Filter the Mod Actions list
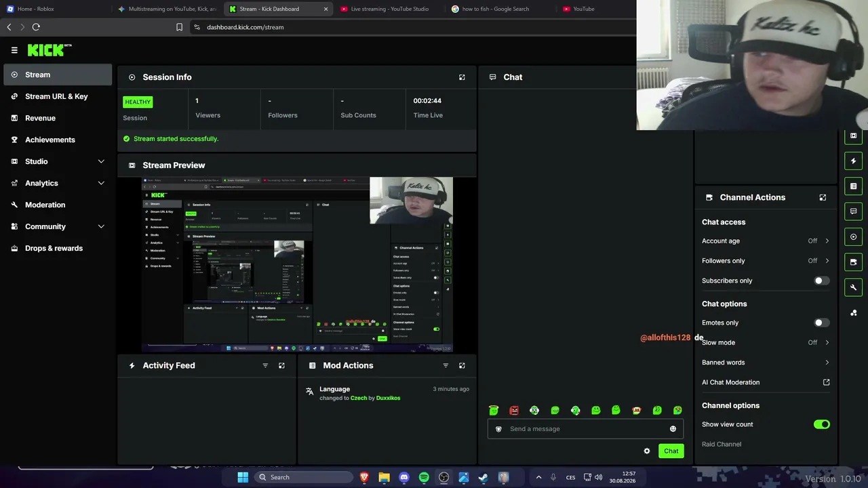Screen dimensions: 868x488 click(x=446, y=365)
